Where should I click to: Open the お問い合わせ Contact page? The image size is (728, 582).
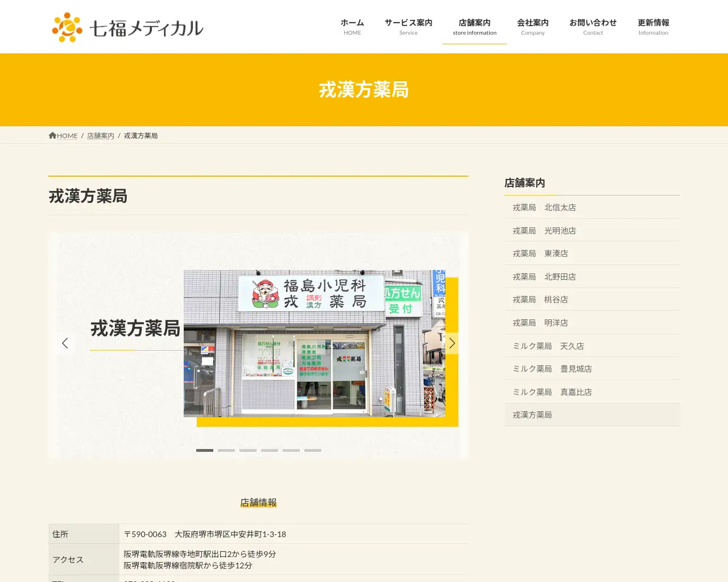[x=593, y=26]
